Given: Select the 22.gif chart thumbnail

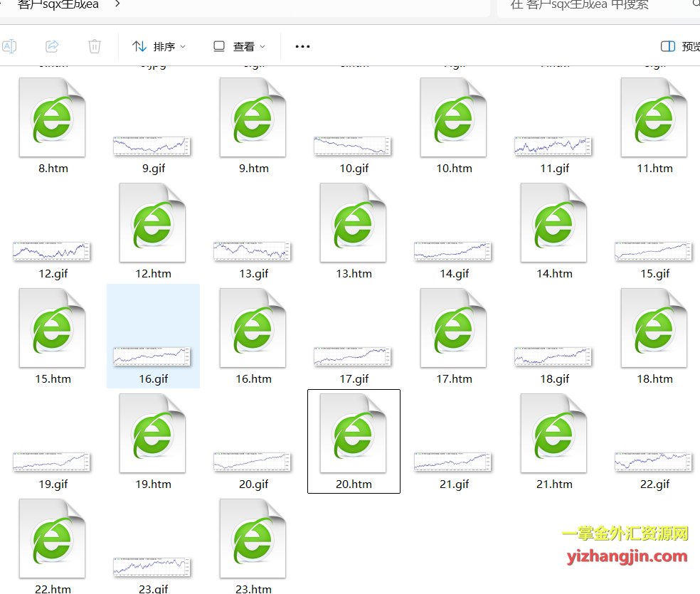Looking at the screenshot, I should (x=654, y=461).
